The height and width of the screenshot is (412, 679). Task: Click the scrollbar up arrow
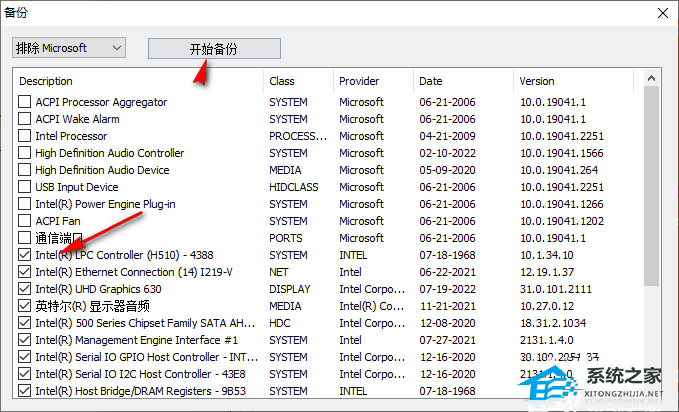(x=652, y=79)
